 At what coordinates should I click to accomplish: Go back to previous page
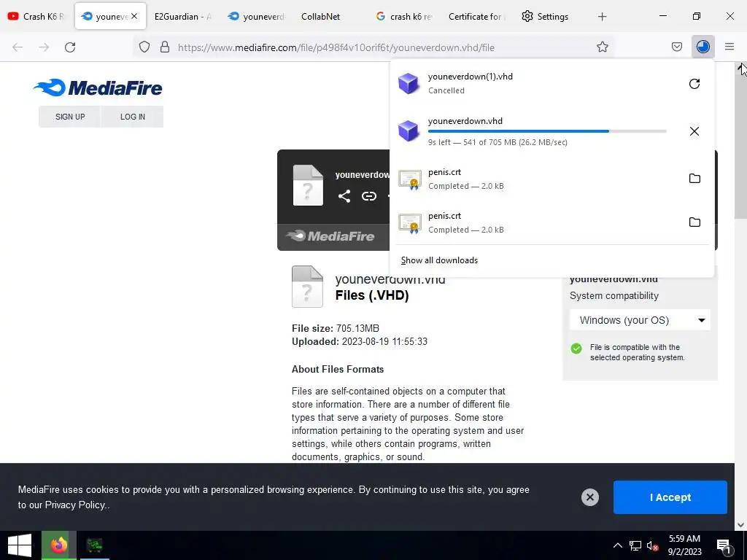pyautogui.click(x=18, y=47)
